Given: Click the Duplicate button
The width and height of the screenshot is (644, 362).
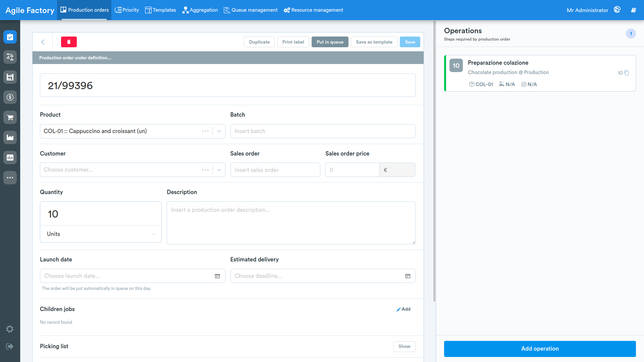Looking at the screenshot, I should click(x=259, y=42).
